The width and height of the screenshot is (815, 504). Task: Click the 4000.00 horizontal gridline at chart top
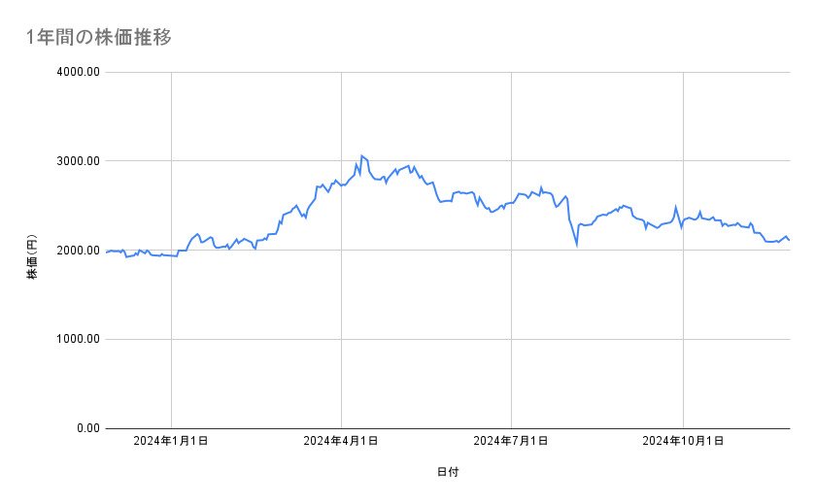[447, 72]
